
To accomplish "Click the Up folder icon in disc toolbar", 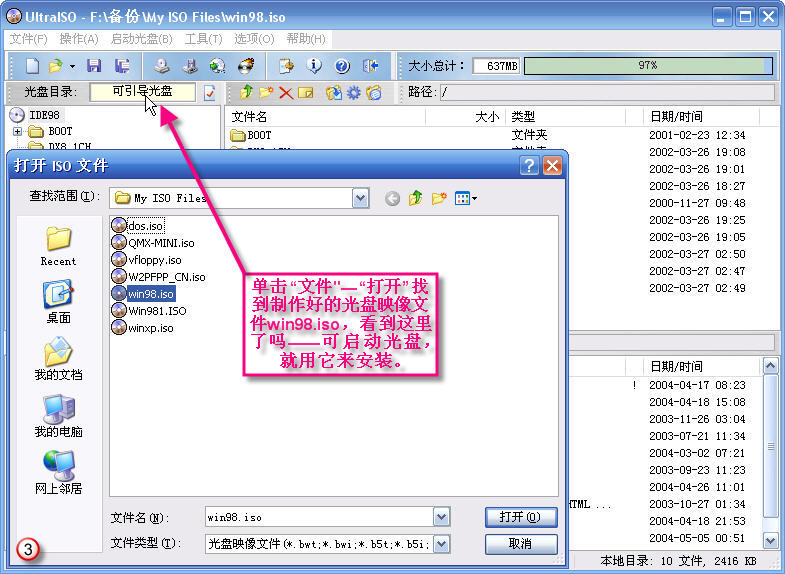I will tap(246, 92).
